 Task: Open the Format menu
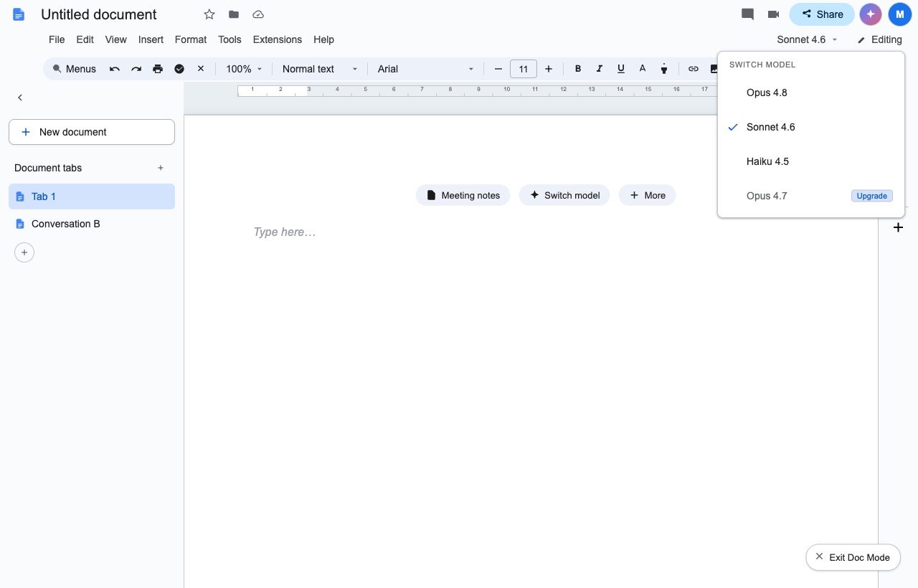[191, 39]
